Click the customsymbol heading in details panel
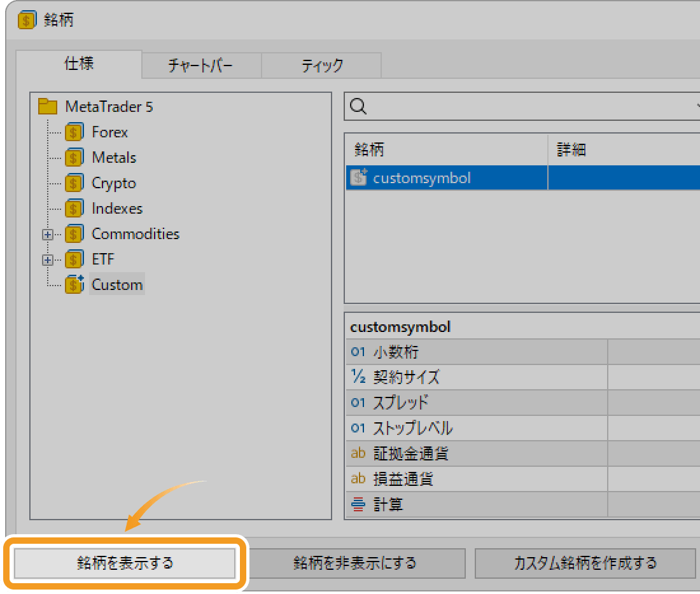The height and width of the screenshot is (594, 700). tap(400, 327)
